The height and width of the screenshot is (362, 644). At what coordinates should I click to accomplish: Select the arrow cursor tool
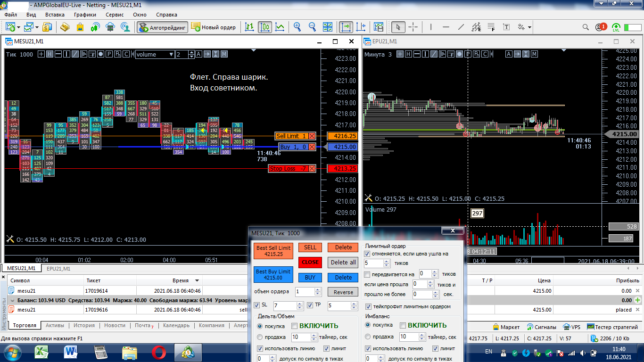tap(398, 27)
